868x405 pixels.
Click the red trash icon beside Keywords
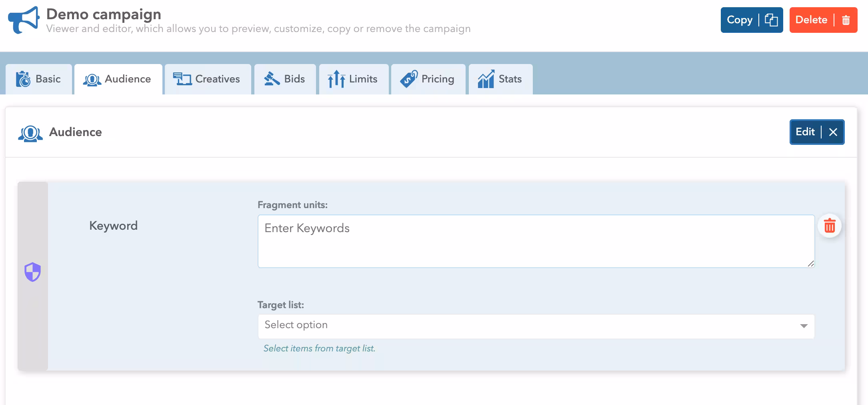click(830, 226)
